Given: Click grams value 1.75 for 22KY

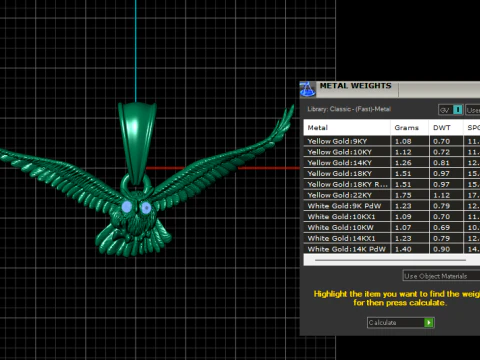Looking at the screenshot, I should pos(403,195).
